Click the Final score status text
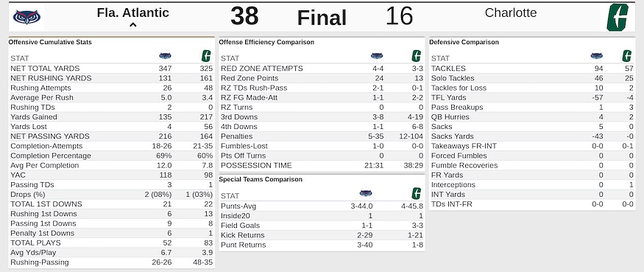 [322, 18]
